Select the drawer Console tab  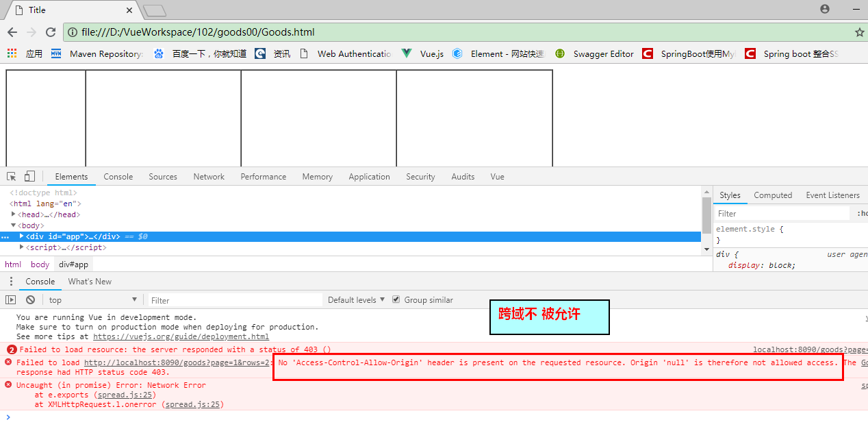(x=40, y=282)
